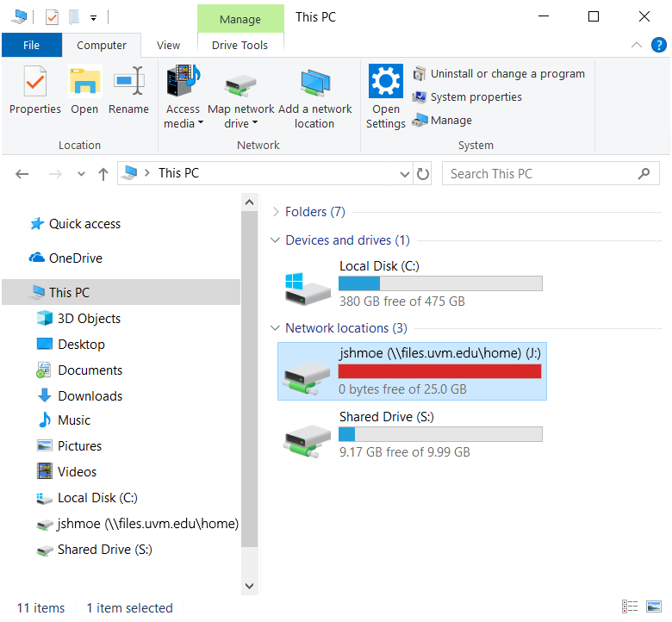The width and height of the screenshot is (672, 622).
Task: Click the Open Settings gear icon
Action: point(386,81)
